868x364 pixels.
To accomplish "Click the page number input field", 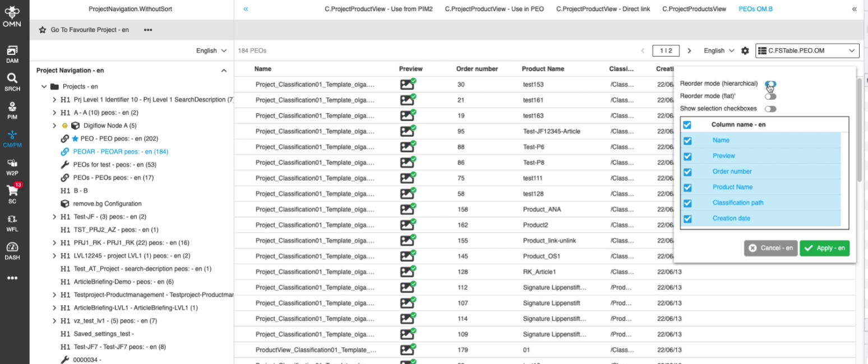I will pyautogui.click(x=666, y=50).
